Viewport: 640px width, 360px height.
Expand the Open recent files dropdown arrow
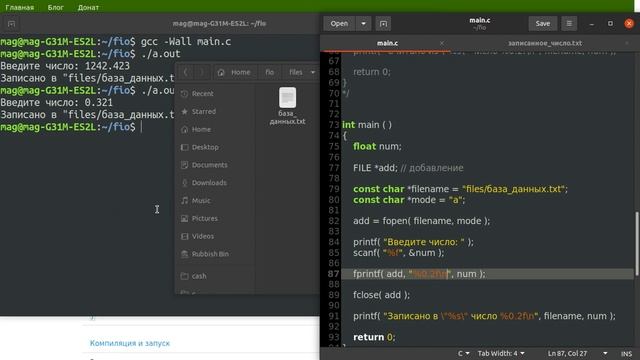point(363,24)
